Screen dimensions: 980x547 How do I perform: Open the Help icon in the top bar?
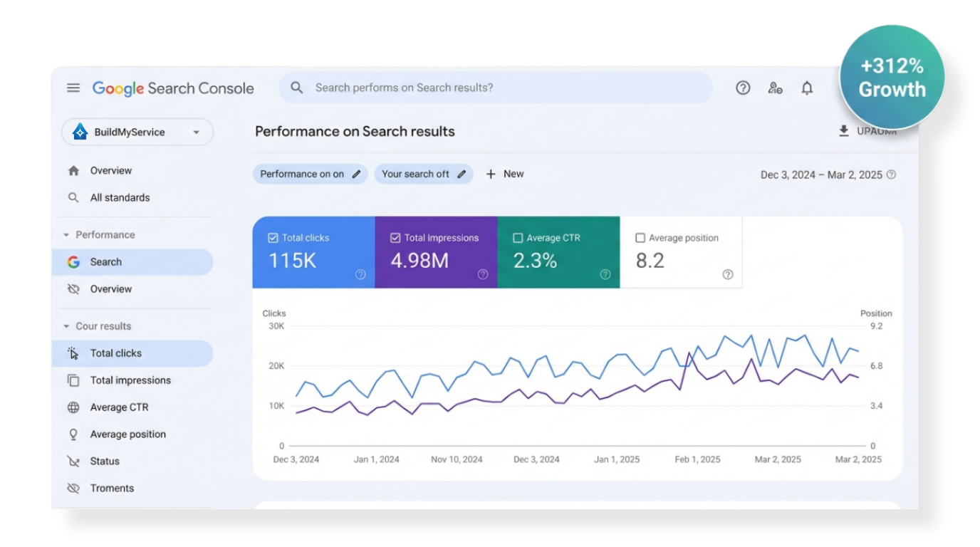pyautogui.click(x=743, y=88)
